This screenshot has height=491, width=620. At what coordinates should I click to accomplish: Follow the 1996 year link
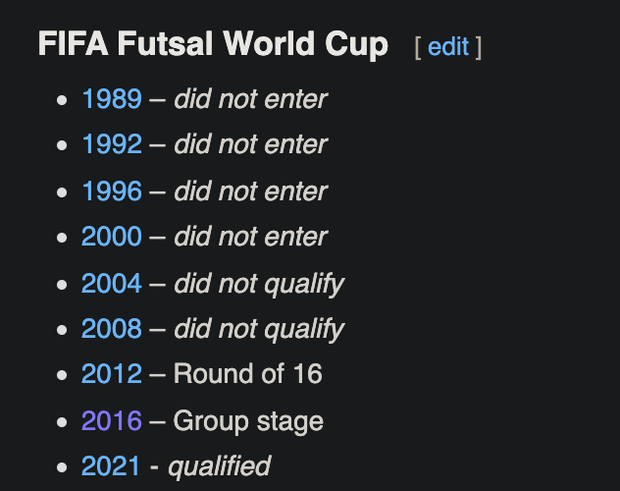coord(112,191)
